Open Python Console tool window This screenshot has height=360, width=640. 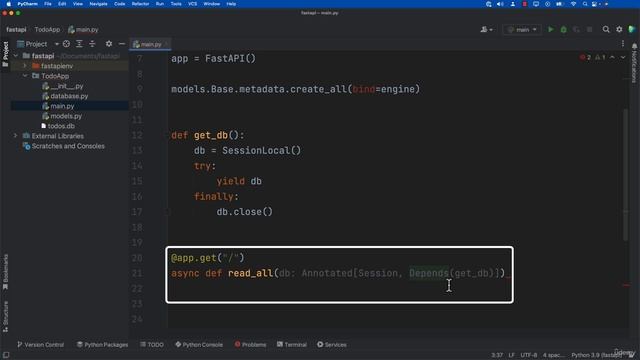(199, 345)
